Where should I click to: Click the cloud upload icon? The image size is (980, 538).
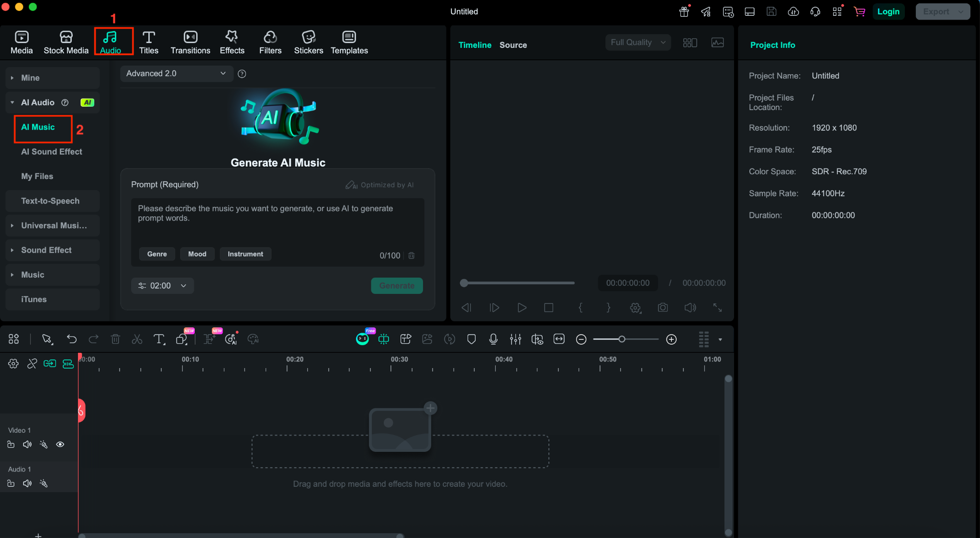point(793,11)
